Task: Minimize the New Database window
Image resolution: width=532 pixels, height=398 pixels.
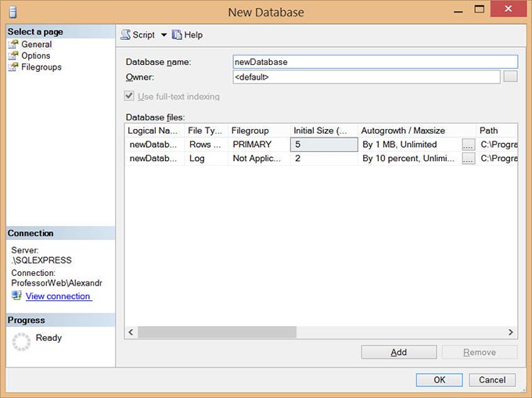Action: [458, 11]
